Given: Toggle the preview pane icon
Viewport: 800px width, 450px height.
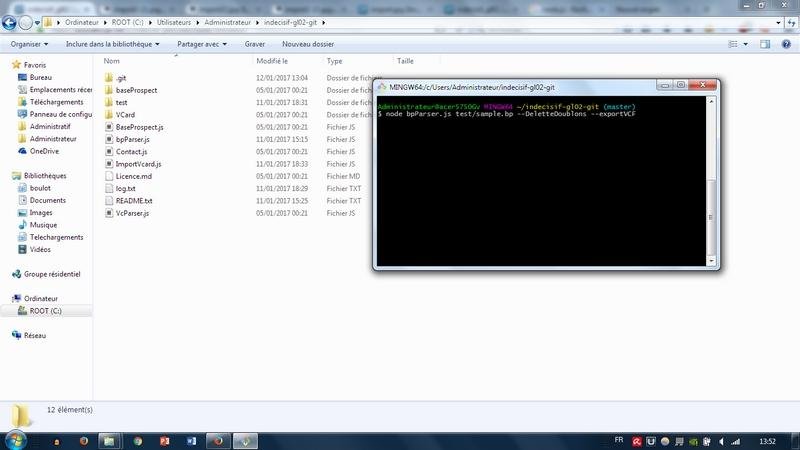Looking at the screenshot, I should tap(765, 44).
